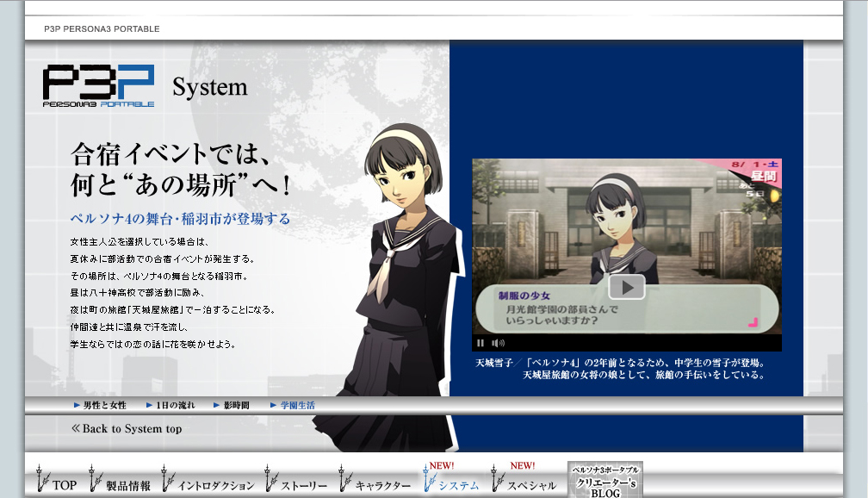Image resolution: width=868 pixels, height=498 pixels.
Task: Click the arrow marker before 男性と女性
Action: click(x=77, y=406)
